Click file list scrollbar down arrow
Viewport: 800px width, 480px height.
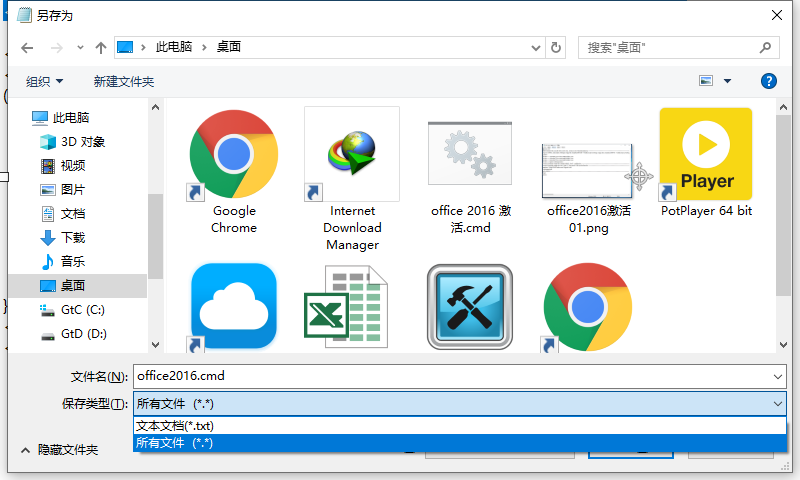pyautogui.click(x=784, y=345)
